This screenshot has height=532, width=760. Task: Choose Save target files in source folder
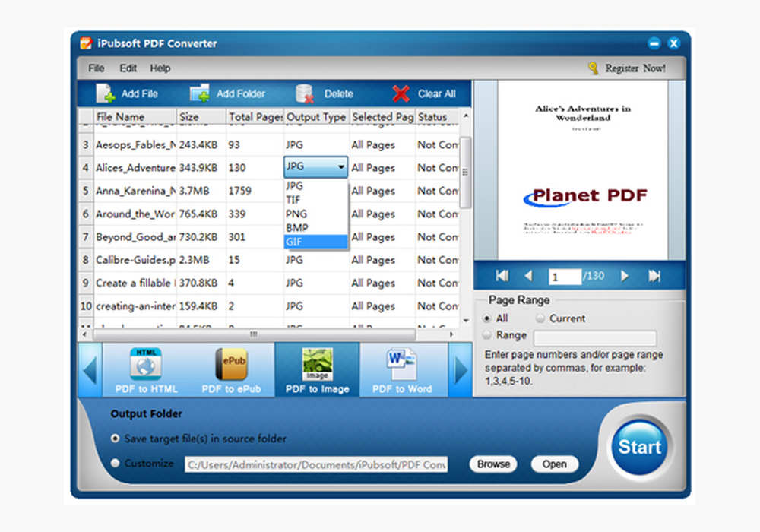(115, 439)
